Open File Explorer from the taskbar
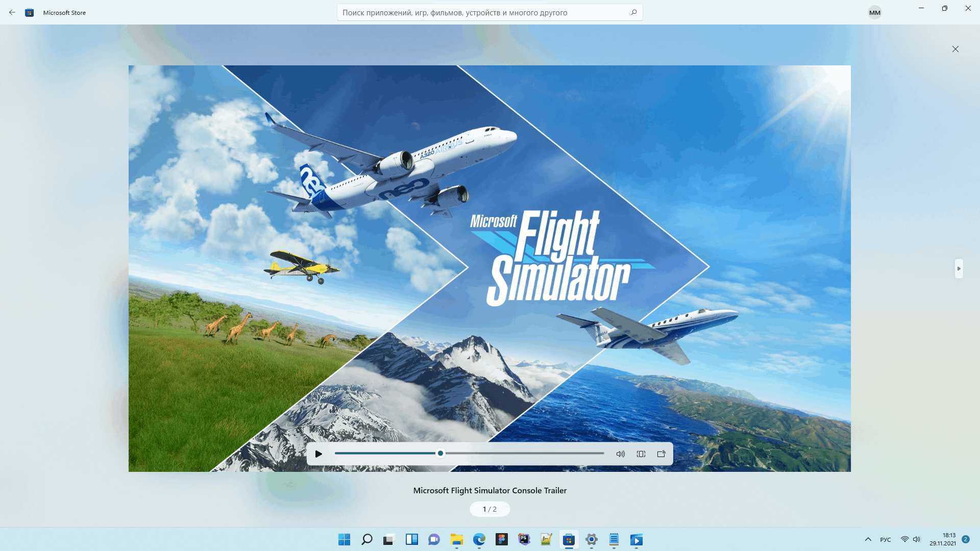 [x=456, y=539]
